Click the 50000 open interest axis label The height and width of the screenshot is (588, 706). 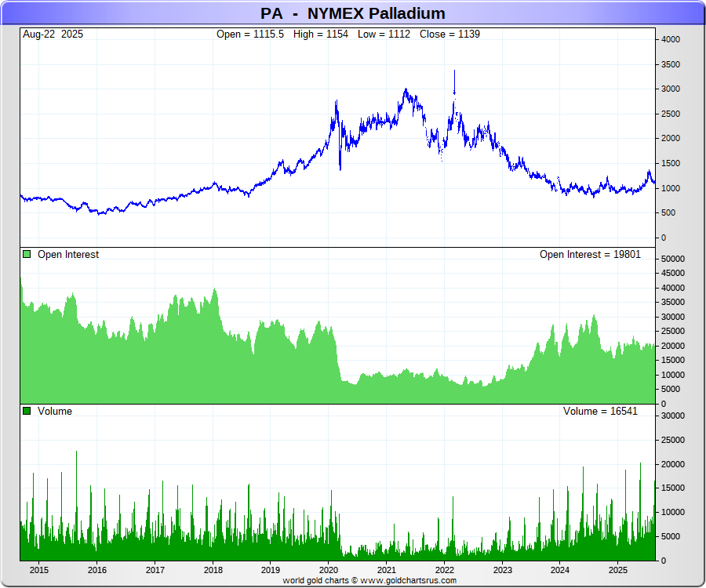(x=673, y=259)
